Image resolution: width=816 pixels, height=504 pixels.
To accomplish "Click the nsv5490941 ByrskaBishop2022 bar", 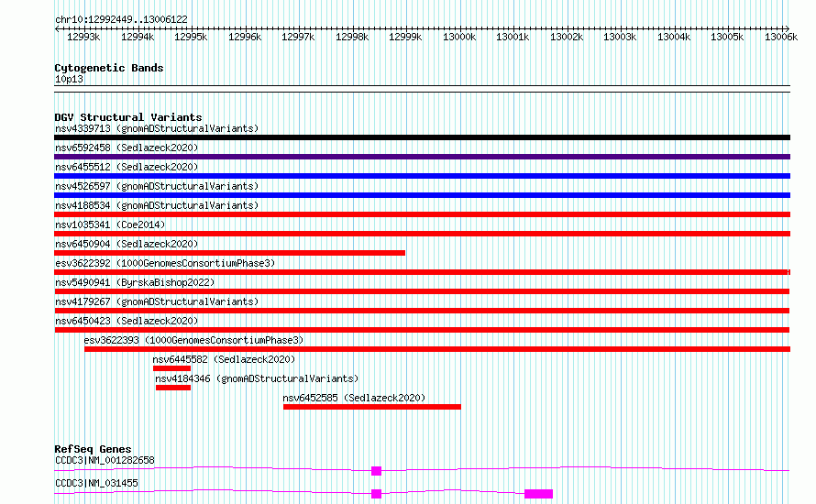I will pos(422,291).
